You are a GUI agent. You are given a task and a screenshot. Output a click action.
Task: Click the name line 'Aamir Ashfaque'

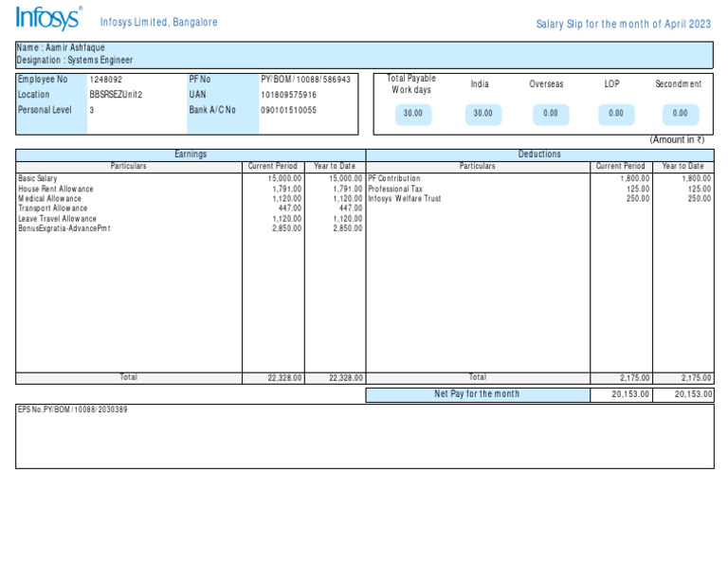click(61, 47)
